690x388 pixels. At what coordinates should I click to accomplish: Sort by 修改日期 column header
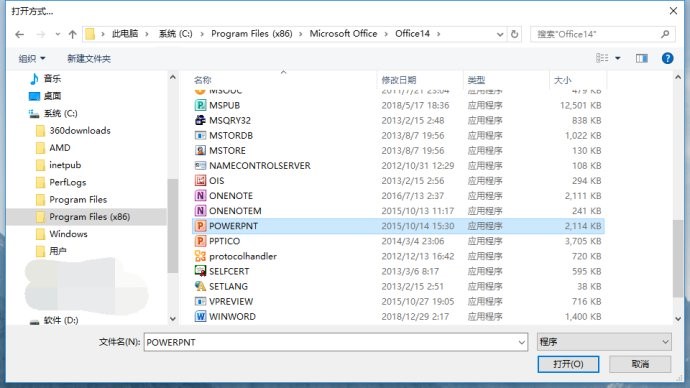(399, 80)
